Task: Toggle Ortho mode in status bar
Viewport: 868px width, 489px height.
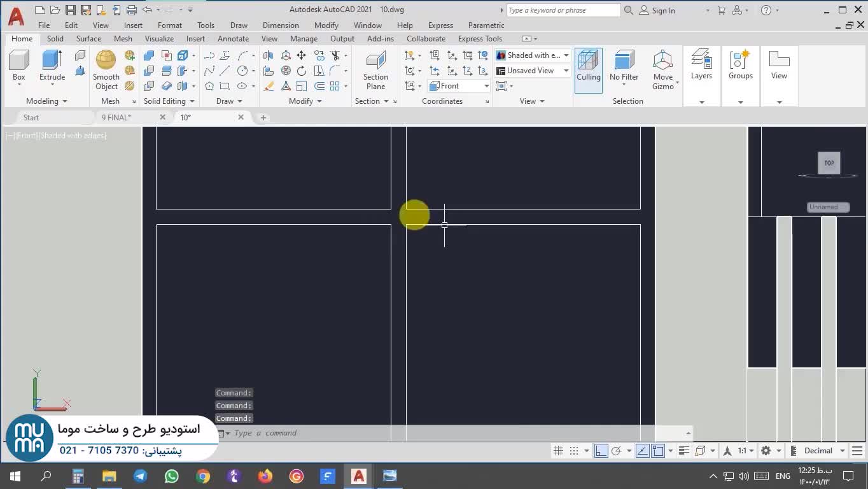Action: tap(601, 451)
